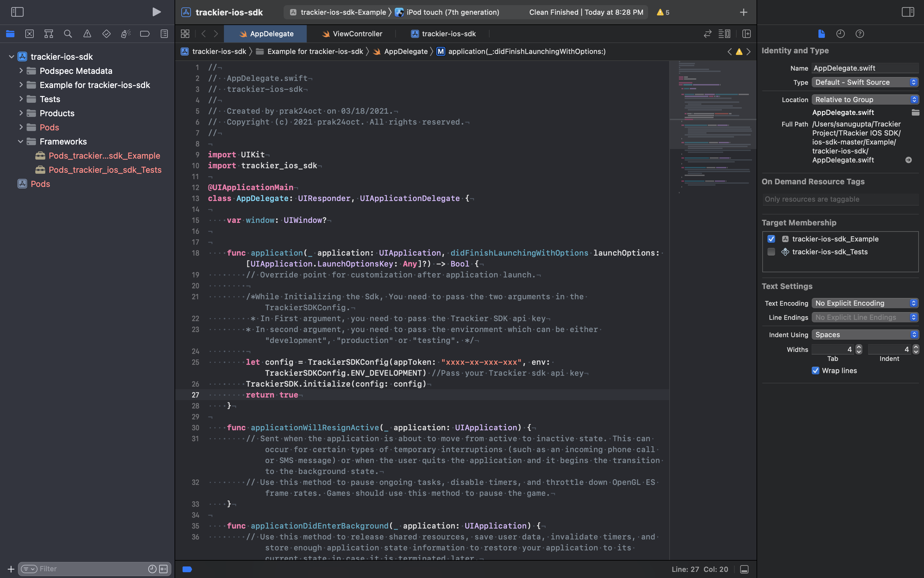Viewport: 924px width, 578px height.
Task: Click the Name field AppDelegate.swift
Action: coord(865,68)
